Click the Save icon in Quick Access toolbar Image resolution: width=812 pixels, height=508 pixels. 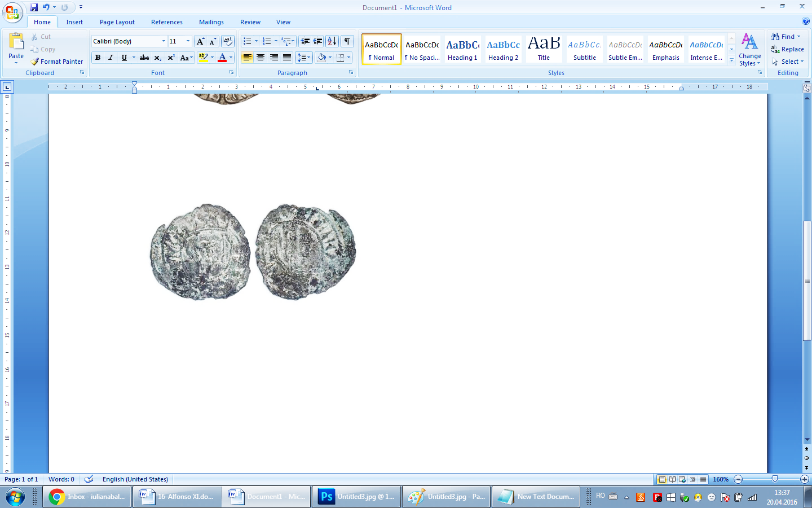click(34, 7)
